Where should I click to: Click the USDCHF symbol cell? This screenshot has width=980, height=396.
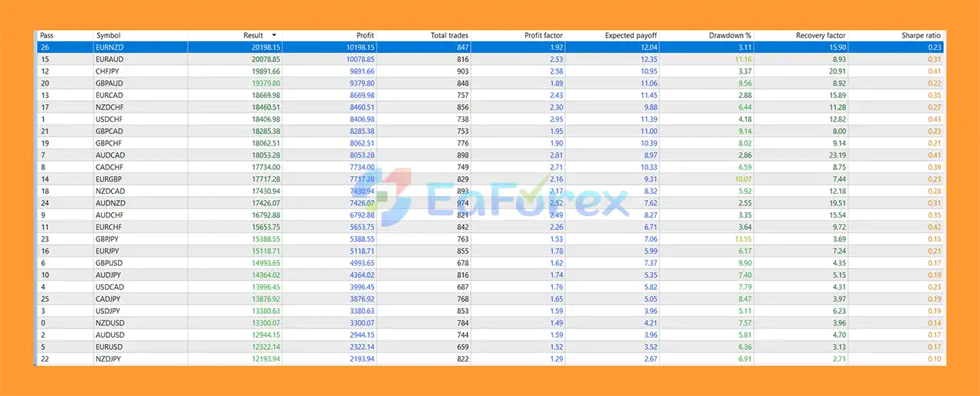pyautogui.click(x=109, y=119)
